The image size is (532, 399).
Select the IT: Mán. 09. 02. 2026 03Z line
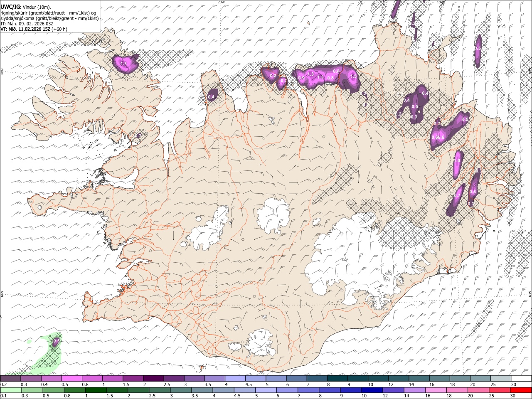(27, 24)
